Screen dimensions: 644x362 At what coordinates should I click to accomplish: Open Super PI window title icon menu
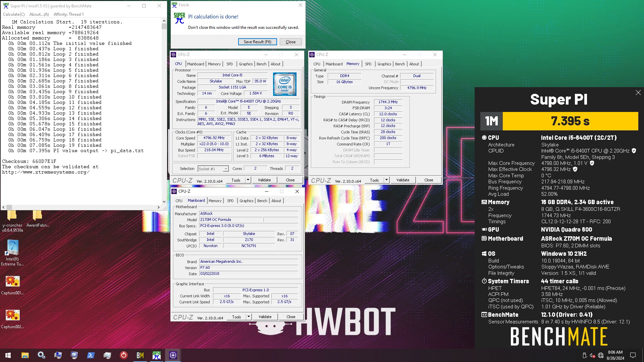(x=6, y=6)
